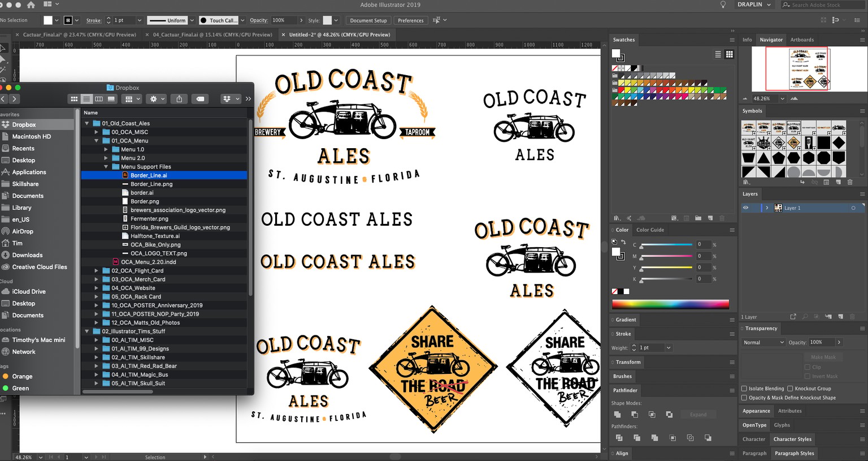Delete swatch using Swatches panel trash icon

pyautogui.click(x=722, y=218)
